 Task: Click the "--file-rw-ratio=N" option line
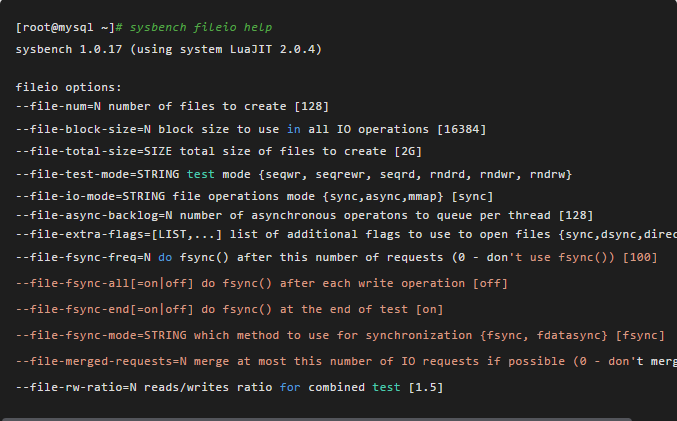[x=230, y=386]
